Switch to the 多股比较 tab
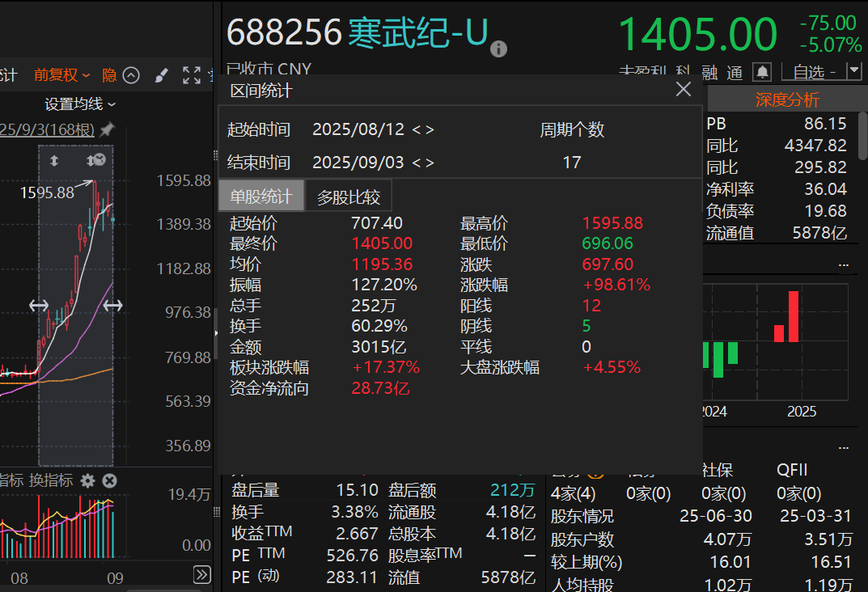868x592 pixels. coord(349,197)
